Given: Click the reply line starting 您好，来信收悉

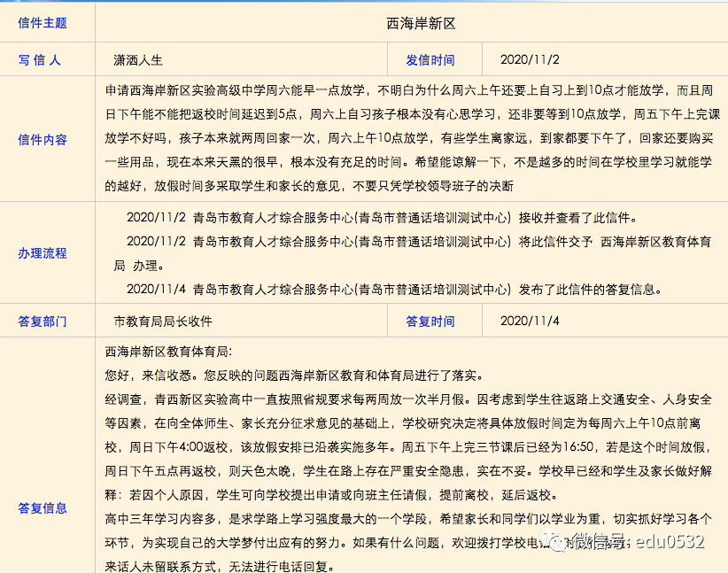Looking at the screenshot, I should click(295, 376).
